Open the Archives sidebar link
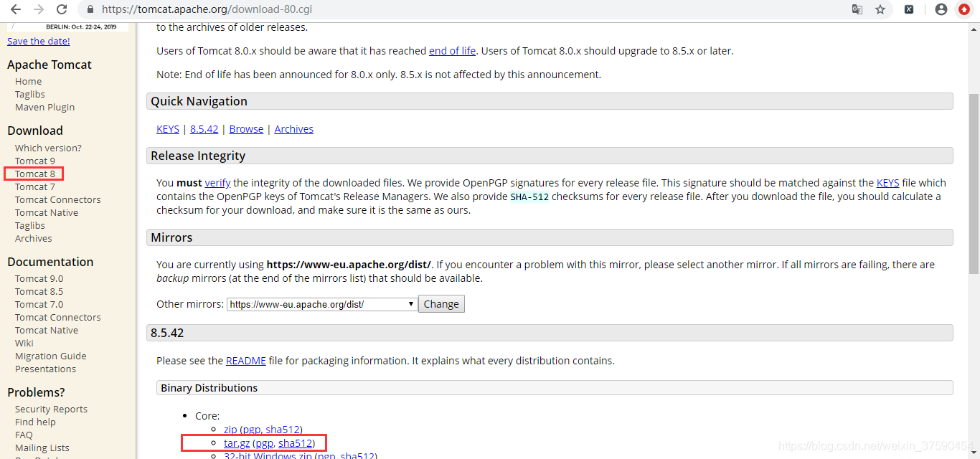The image size is (980, 459). click(x=34, y=238)
